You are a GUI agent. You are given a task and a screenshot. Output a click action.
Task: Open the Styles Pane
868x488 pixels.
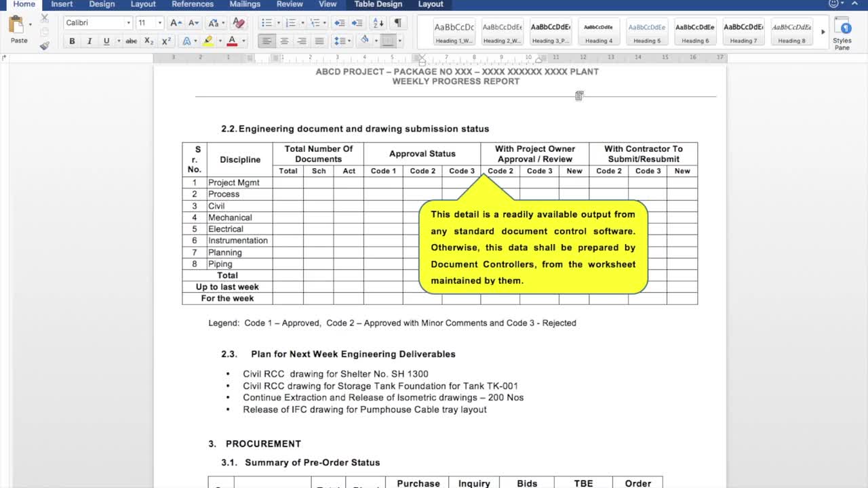(x=843, y=34)
